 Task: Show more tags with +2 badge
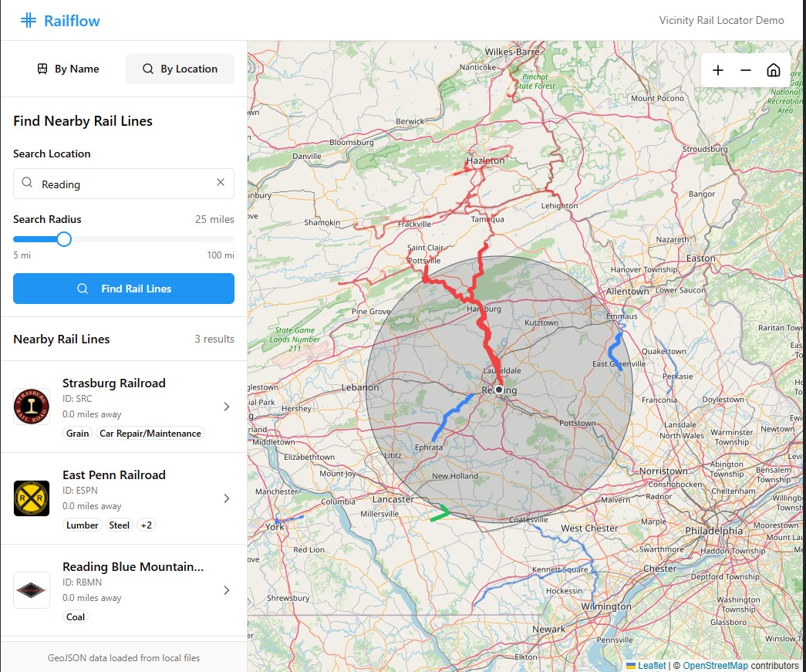click(x=146, y=525)
